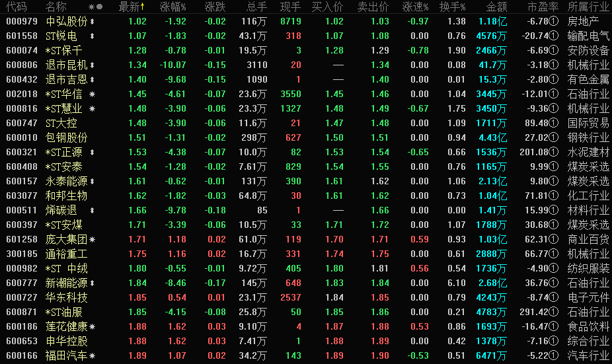Viewport: 612px width, 364px height.
Task: Sort by 总手 column header
Action: click(x=257, y=7)
